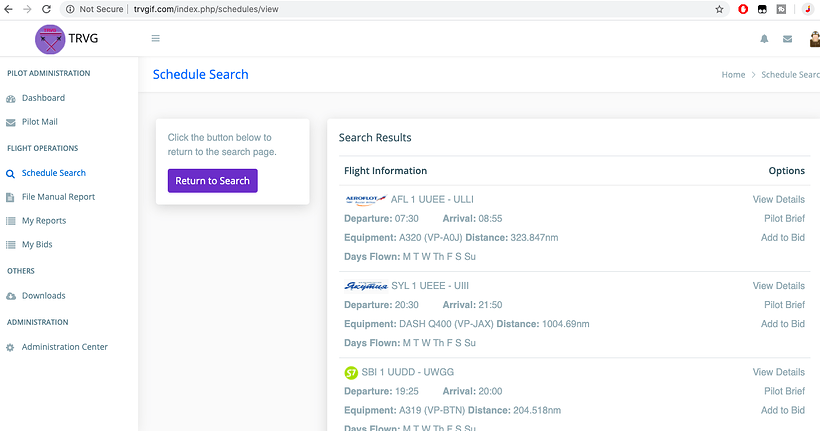
Task: Click the Home breadcrumb link
Action: (733, 75)
